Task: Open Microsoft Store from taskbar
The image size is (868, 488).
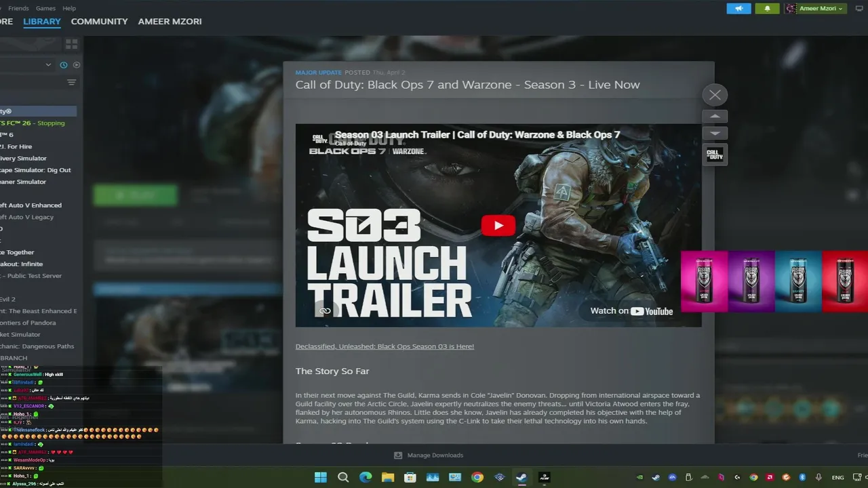Action: pos(410,477)
